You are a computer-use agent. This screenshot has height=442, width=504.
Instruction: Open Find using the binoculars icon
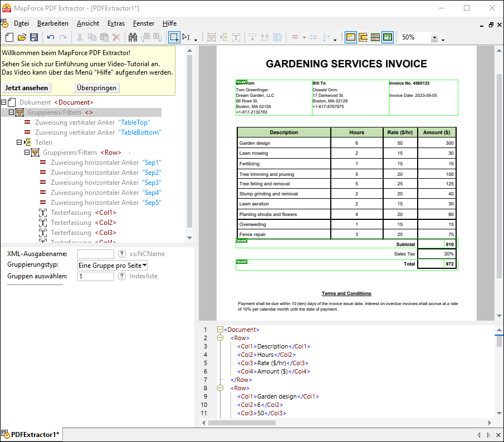(133, 37)
